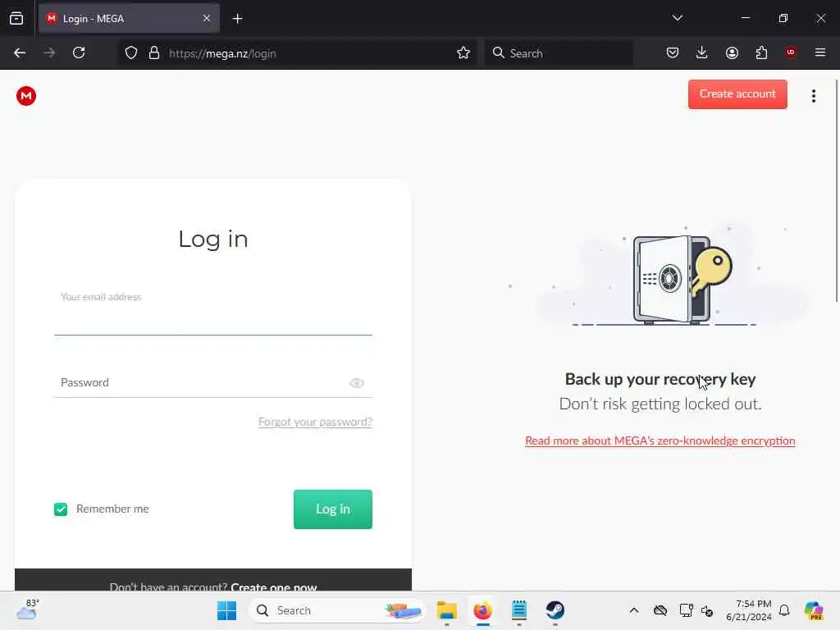Open the clock showing 7:54 PM
The width and height of the screenshot is (840, 630).
748,610
